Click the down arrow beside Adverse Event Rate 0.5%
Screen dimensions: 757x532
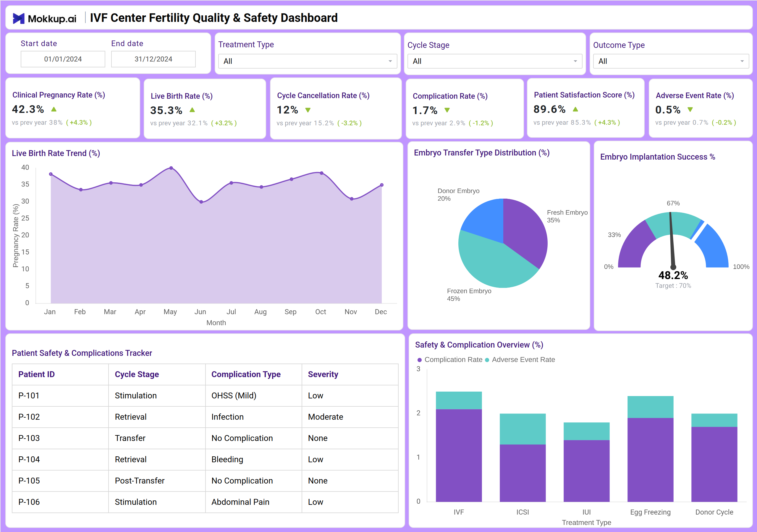tap(690, 109)
